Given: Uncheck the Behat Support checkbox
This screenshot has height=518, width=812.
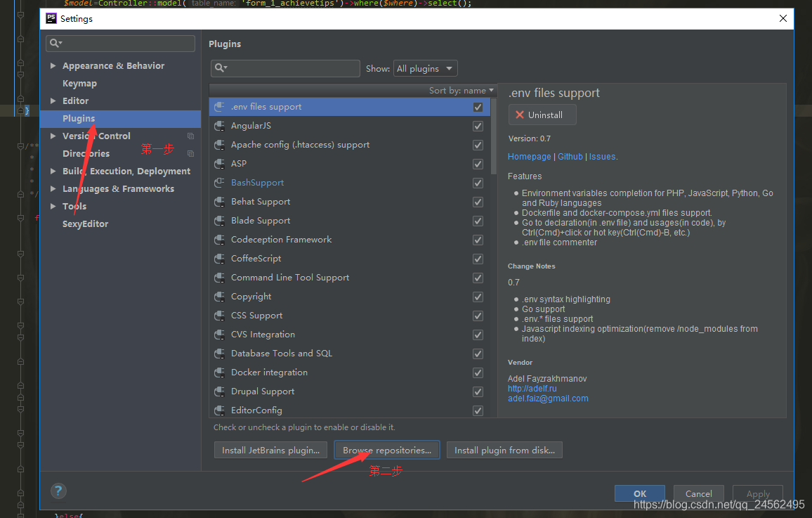Looking at the screenshot, I should (x=478, y=202).
